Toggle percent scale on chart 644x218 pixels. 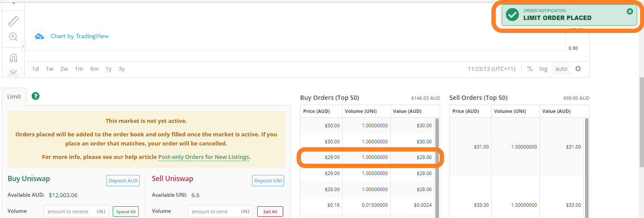[530, 69]
